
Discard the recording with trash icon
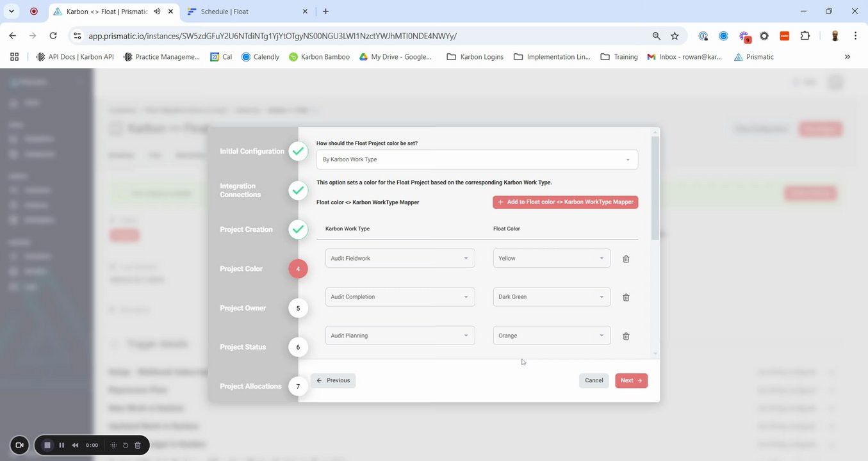[x=138, y=445]
